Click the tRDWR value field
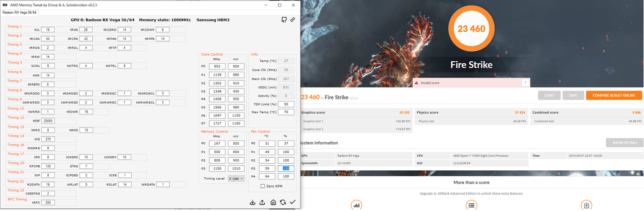The height and width of the screenshot is (211, 644). [x=87, y=112]
